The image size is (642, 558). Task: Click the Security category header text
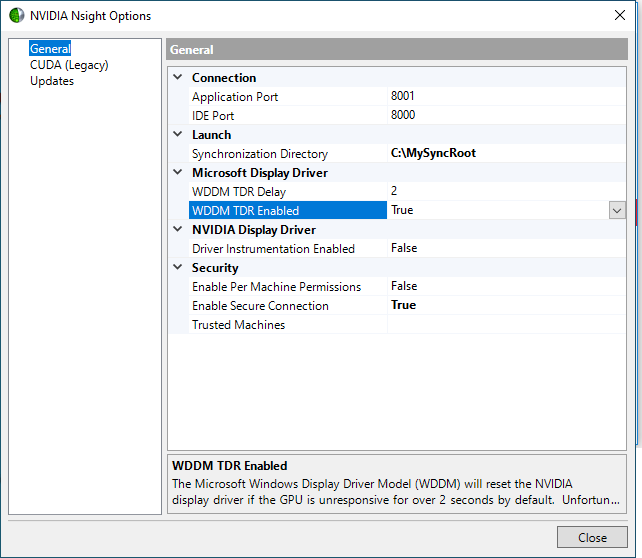click(x=215, y=268)
